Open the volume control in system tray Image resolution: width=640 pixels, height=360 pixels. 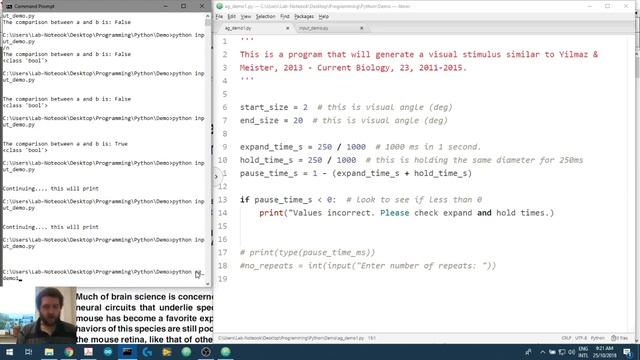pyautogui.click(x=571, y=352)
